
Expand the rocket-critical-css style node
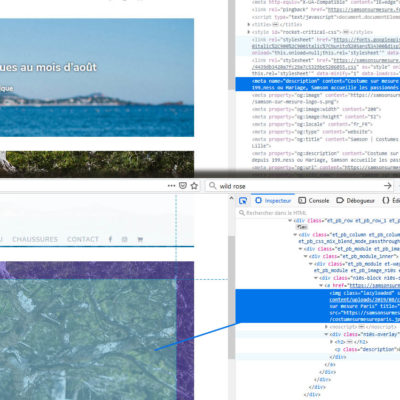tap(249, 32)
